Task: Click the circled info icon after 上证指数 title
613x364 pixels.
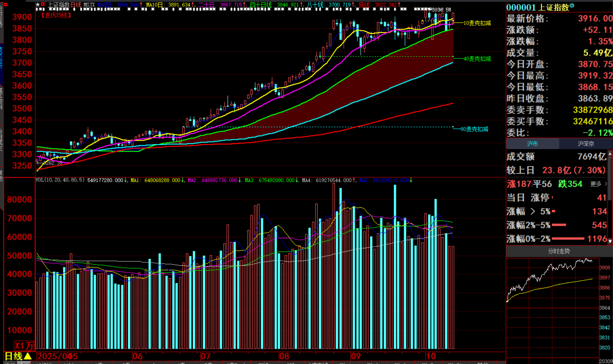Action: [x=572, y=6]
